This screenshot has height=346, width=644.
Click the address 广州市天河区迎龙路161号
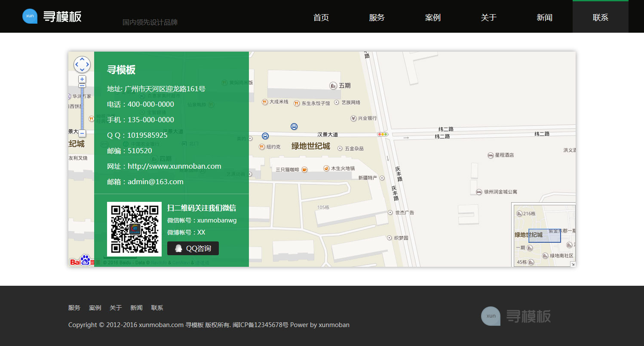165,89
